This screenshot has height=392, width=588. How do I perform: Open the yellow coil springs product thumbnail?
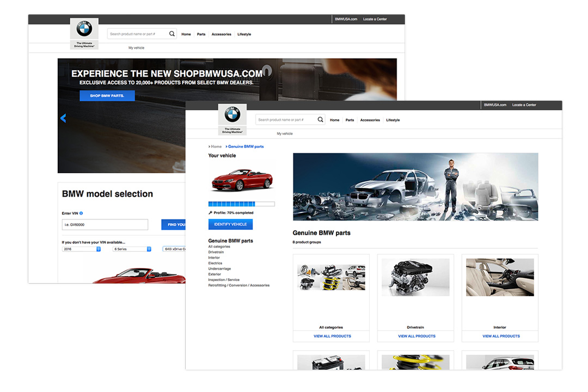coord(415,363)
